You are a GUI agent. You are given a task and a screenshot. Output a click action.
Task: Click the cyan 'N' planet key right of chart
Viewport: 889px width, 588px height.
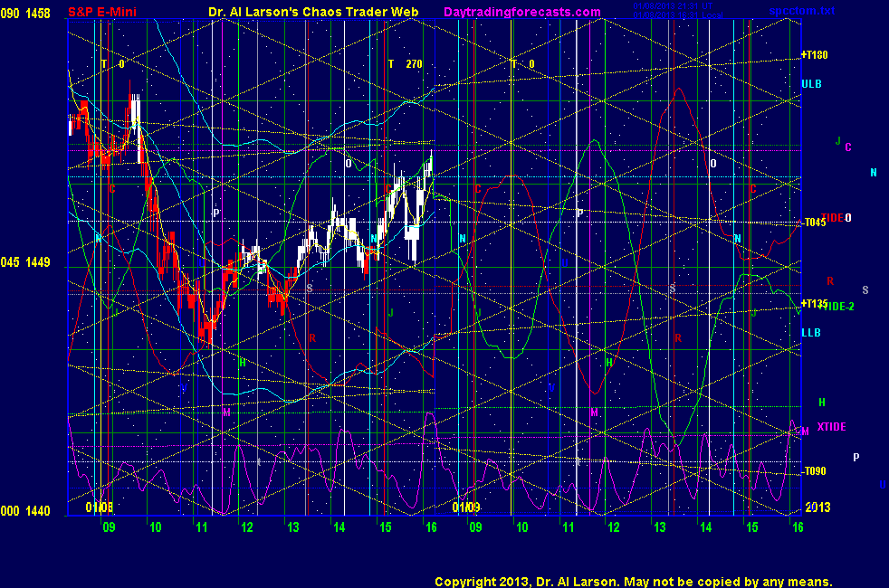[x=873, y=172]
